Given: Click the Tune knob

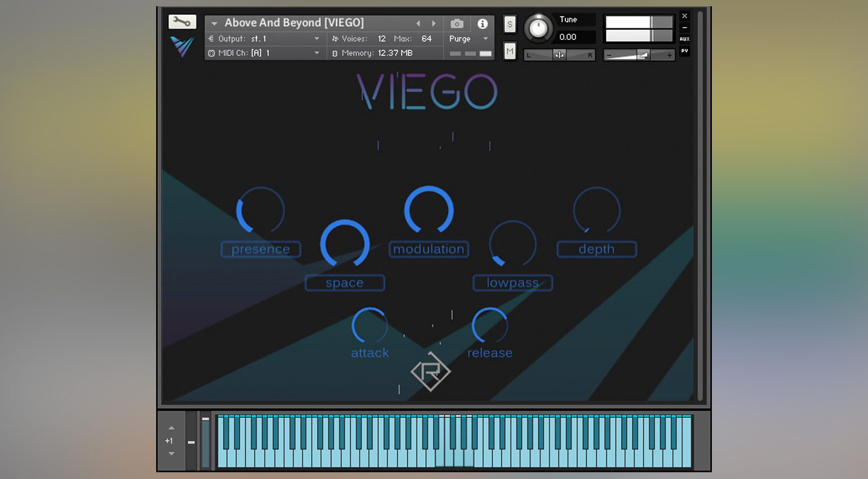Looking at the screenshot, I should pos(538,28).
